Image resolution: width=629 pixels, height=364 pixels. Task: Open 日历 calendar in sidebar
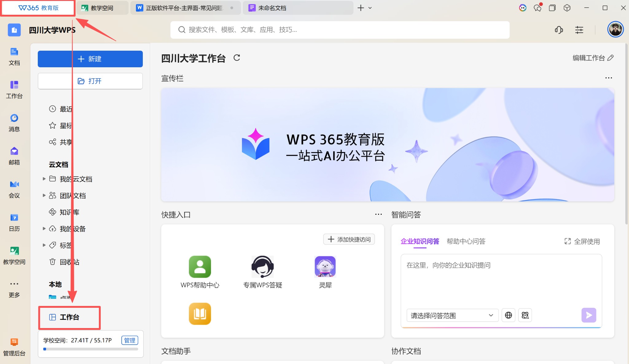(14, 222)
